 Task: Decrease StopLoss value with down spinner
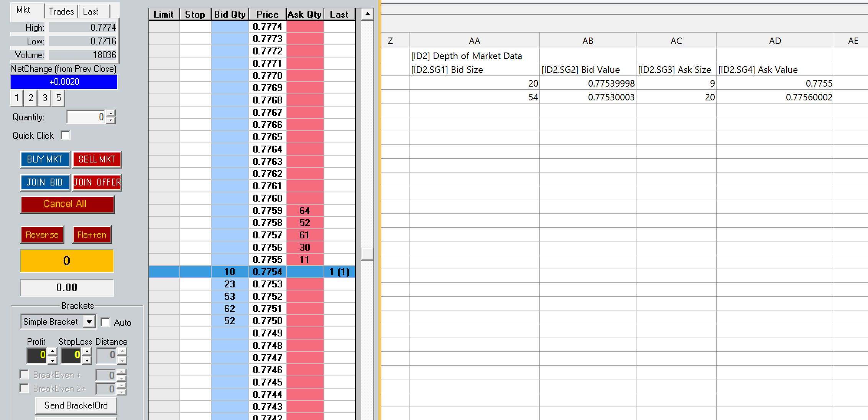87,360
